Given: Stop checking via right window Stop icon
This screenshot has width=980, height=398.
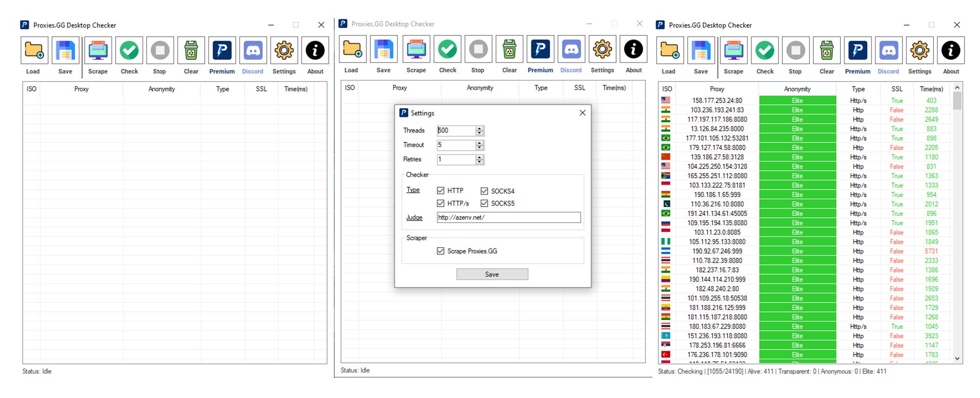Looking at the screenshot, I should tap(796, 50).
